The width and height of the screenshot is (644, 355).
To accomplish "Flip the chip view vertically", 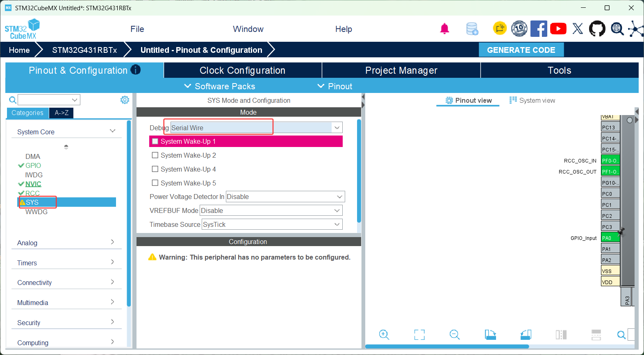I will click(596, 335).
